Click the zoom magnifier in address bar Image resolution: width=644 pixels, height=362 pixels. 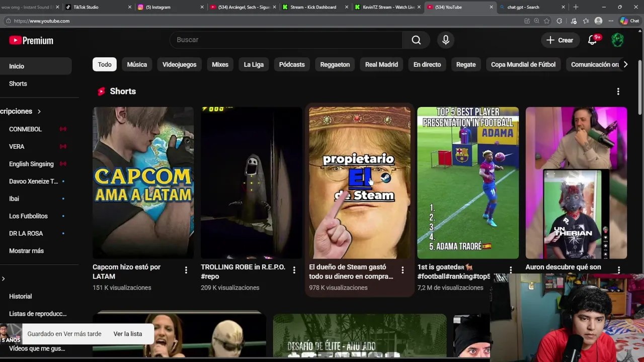point(536,21)
